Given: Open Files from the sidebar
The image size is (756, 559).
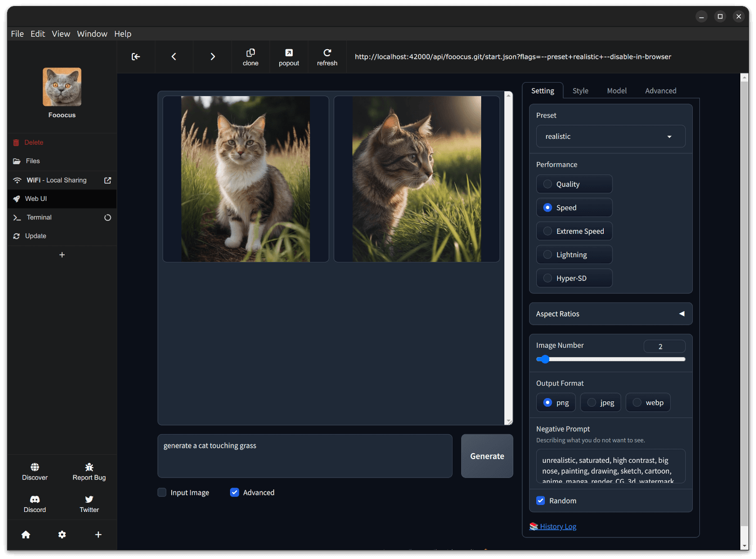Looking at the screenshot, I should pyautogui.click(x=32, y=161).
